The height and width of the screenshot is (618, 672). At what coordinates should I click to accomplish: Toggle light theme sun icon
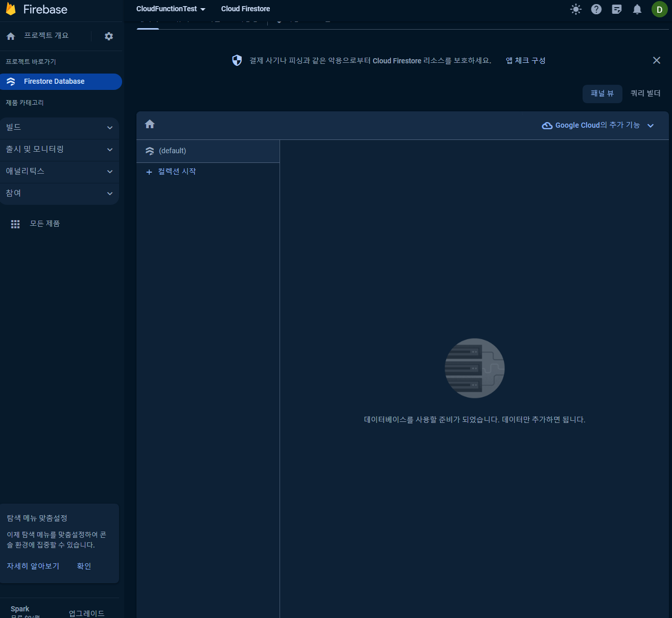click(x=576, y=9)
